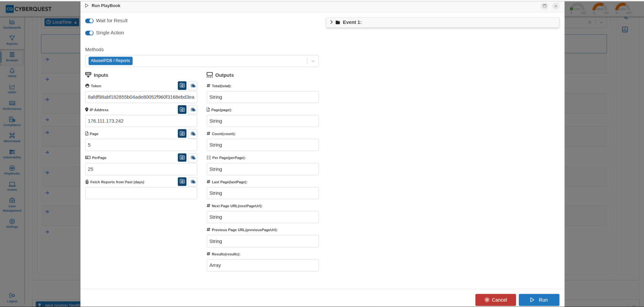The image size is (644, 307).
Task: Click the CPU gauge
Action: pos(577,8)
